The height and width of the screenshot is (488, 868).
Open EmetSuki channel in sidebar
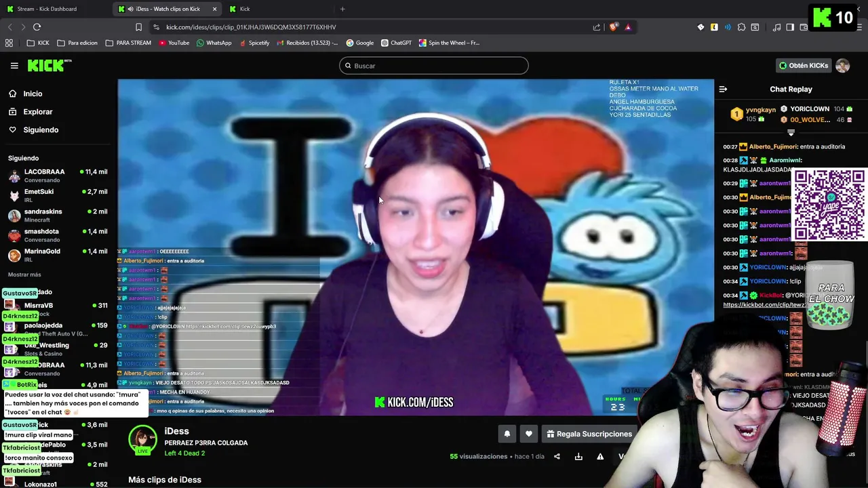[58, 195]
